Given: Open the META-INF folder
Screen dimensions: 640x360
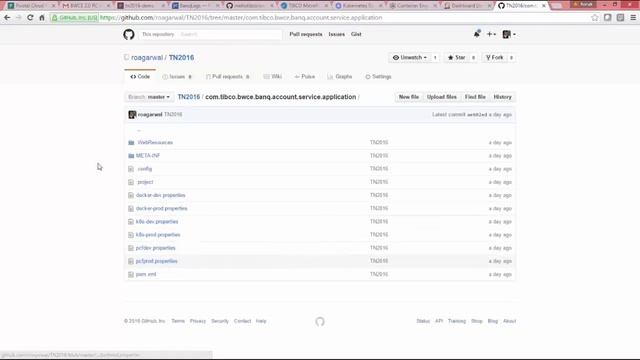Looking at the screenshot, I should [148, 156].
